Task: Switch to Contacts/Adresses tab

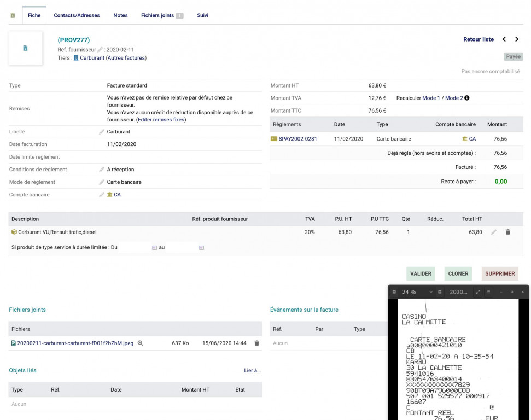Action: pos(77,15)
